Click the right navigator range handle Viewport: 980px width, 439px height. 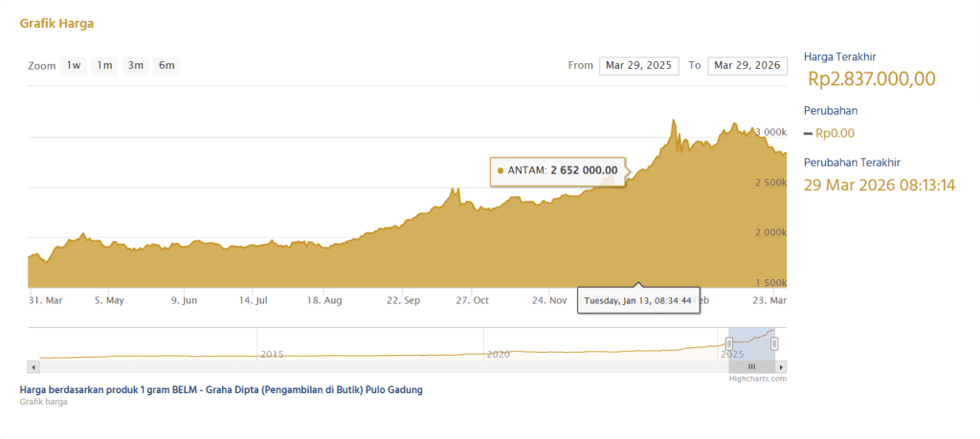pos(774,342)
